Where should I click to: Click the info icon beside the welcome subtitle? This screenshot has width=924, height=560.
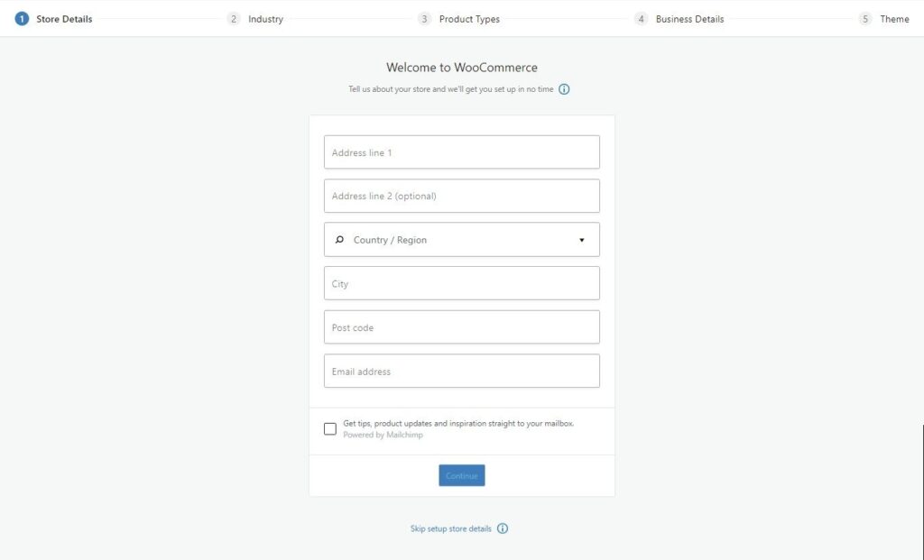tap(564, 89)
